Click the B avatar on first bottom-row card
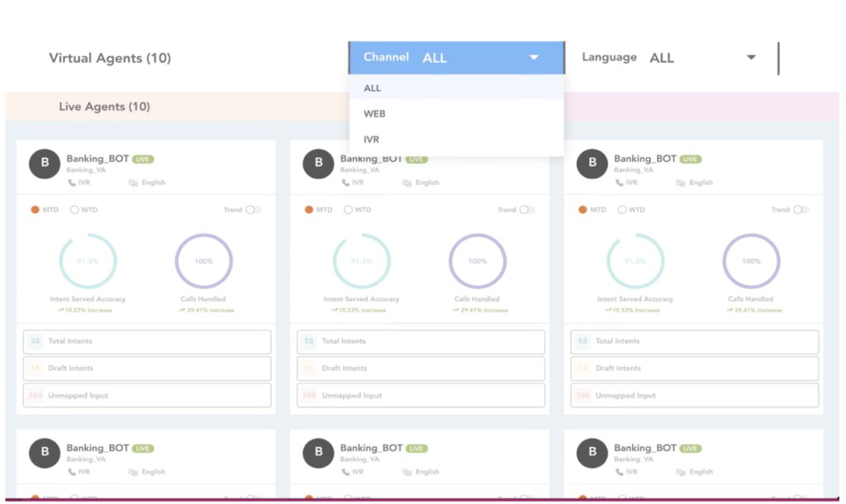846x504 pixels. click(45, 453)
